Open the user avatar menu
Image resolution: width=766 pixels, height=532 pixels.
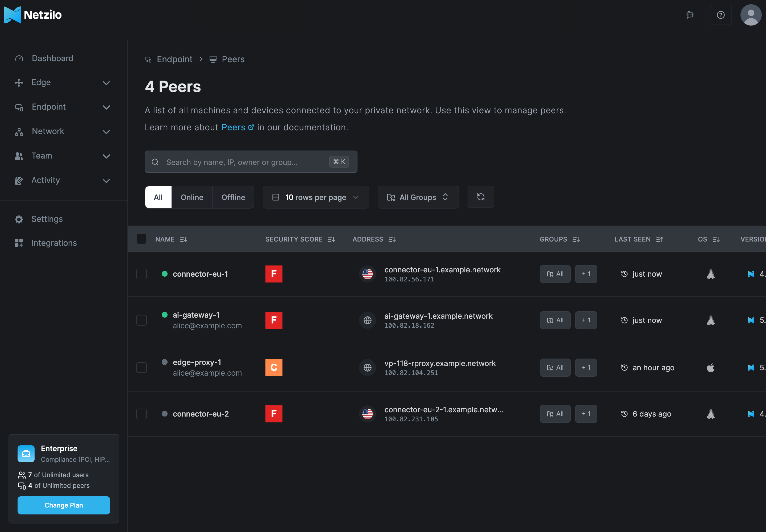coord(751,15)
